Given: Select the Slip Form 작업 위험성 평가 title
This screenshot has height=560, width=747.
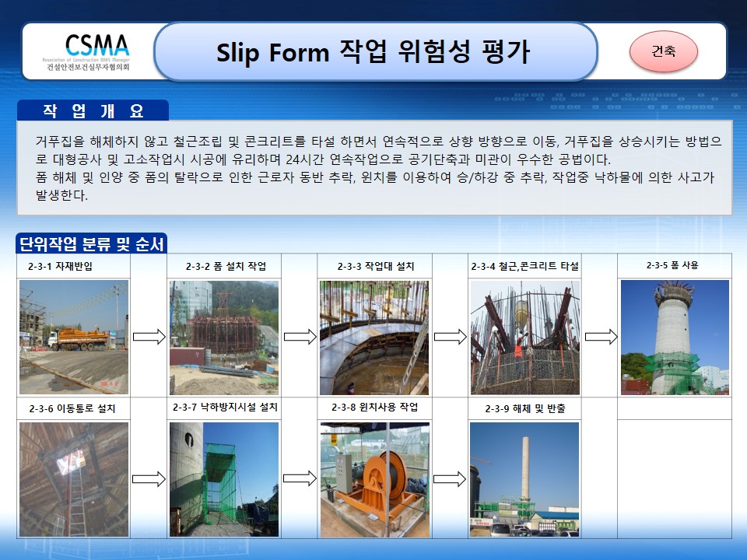Looking at the screenshot, I should point(373,52).
